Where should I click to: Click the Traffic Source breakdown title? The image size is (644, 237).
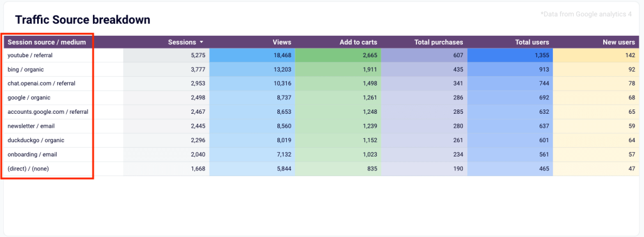82,19
